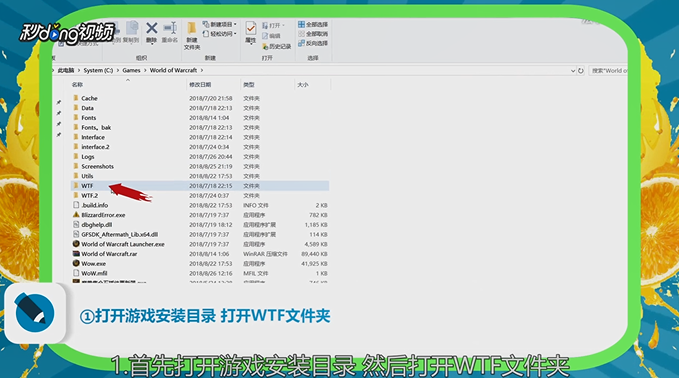Select the .build.info file icon
This screenshot has height=378, width=679.
[76, 205]
